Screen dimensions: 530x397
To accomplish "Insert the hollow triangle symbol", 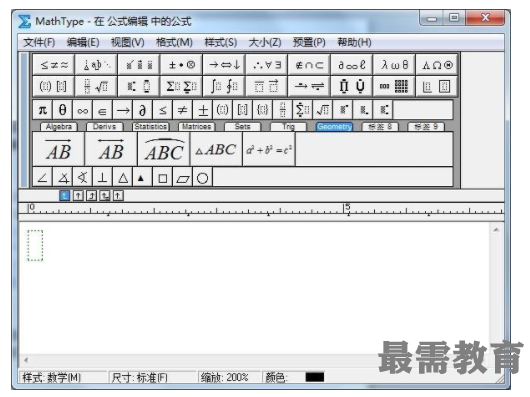I will 123,178.
